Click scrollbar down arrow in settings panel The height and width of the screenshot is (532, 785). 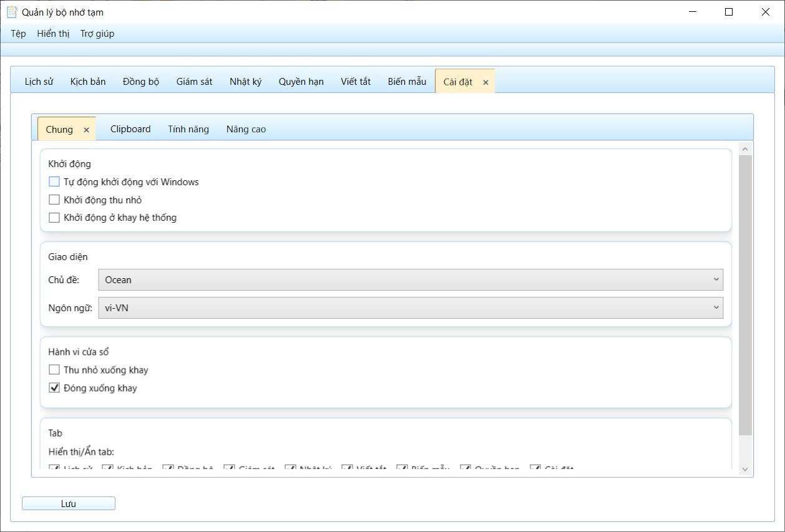point(744,469)
